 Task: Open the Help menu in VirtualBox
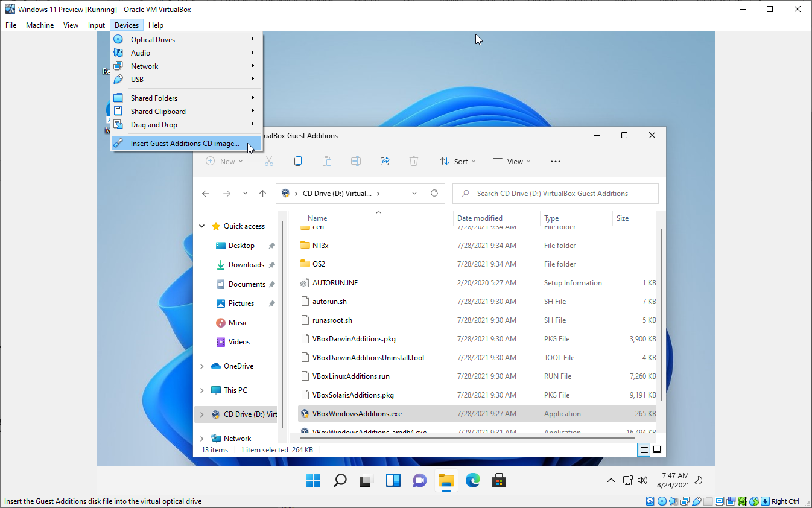click(156, 25)
